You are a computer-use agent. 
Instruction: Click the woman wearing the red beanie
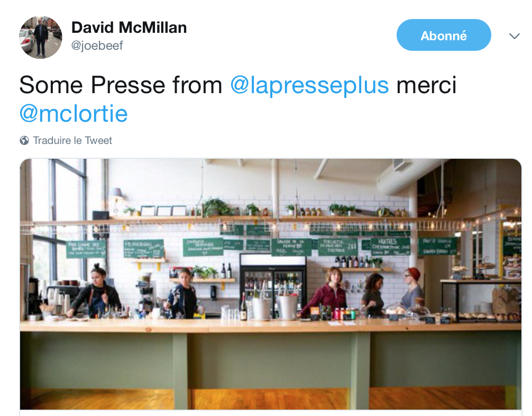point(411,288)
